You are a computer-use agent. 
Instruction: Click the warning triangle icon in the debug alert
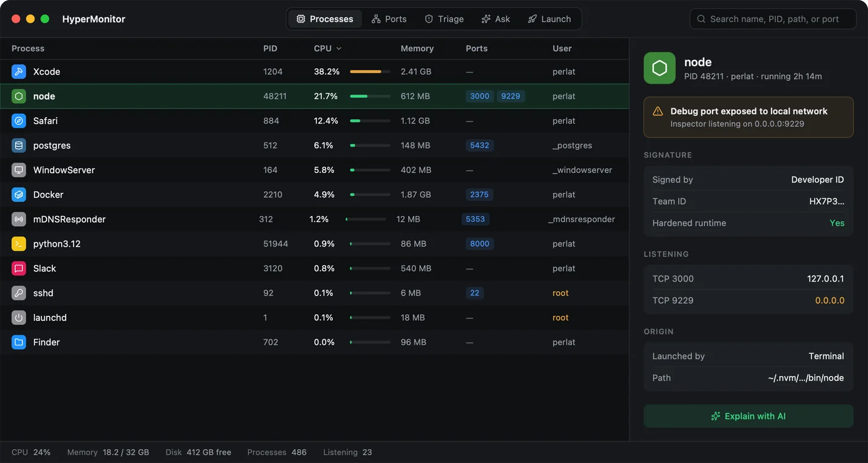click(658, 112)
